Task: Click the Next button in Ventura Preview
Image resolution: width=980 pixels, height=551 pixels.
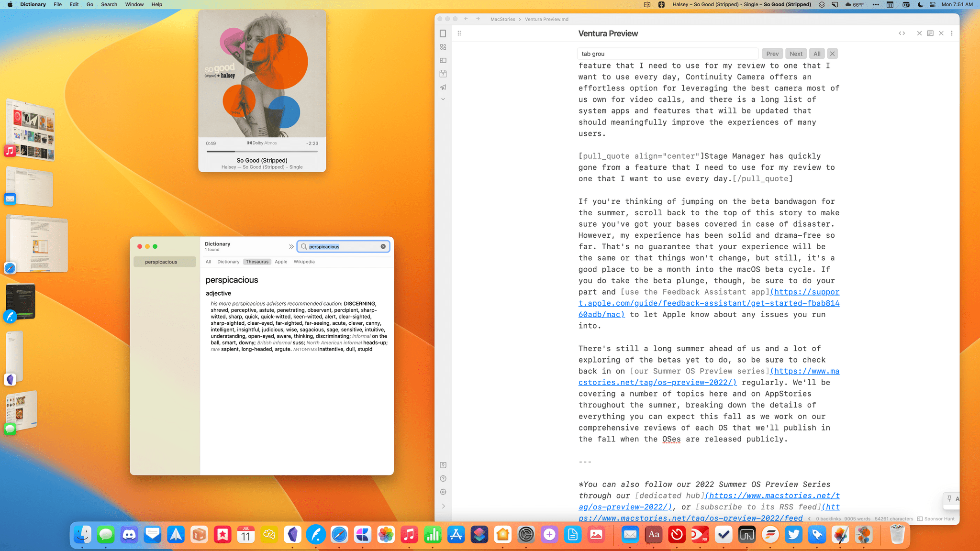Action: 796,54
